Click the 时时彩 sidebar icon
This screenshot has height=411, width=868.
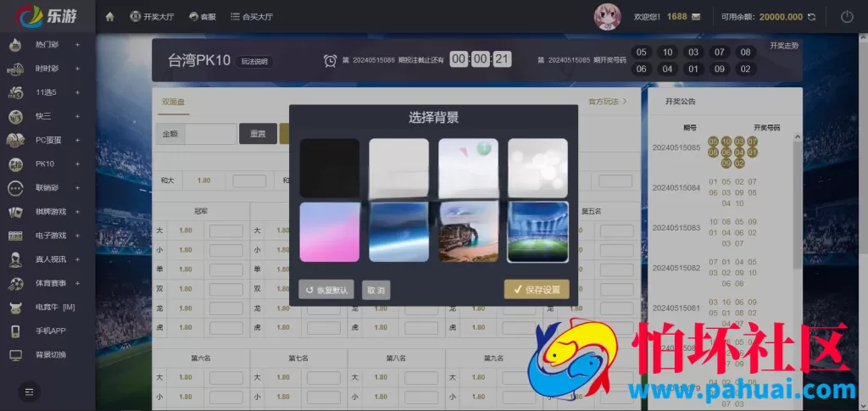[15, 69]
